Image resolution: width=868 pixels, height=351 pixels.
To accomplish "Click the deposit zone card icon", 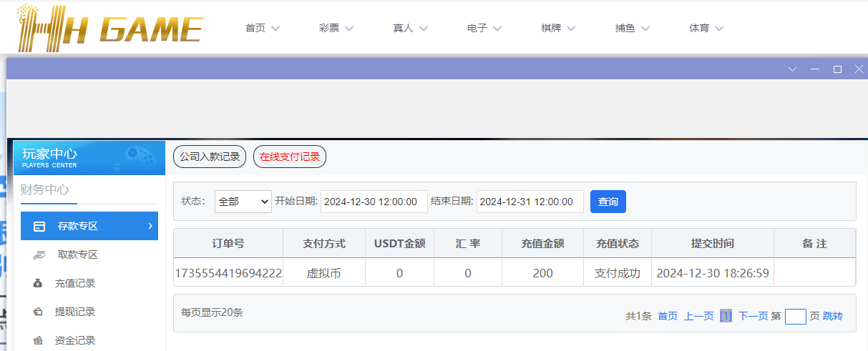I will tap(40, 227).
